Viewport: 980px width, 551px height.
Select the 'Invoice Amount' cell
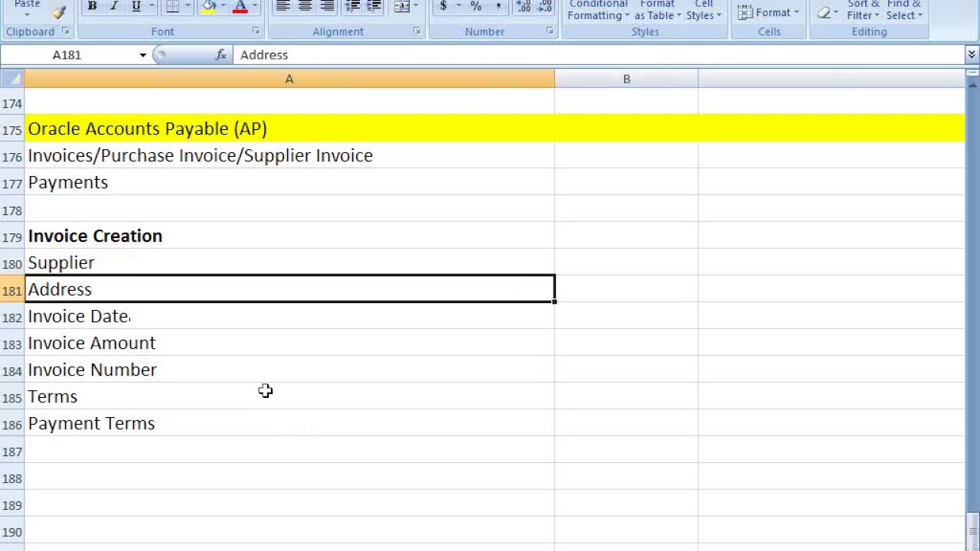coord(289,343)
